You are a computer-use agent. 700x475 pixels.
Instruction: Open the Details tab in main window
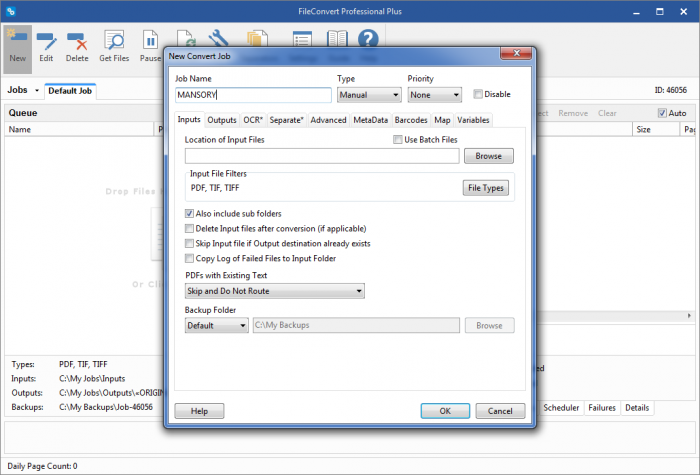pos(637,408)
